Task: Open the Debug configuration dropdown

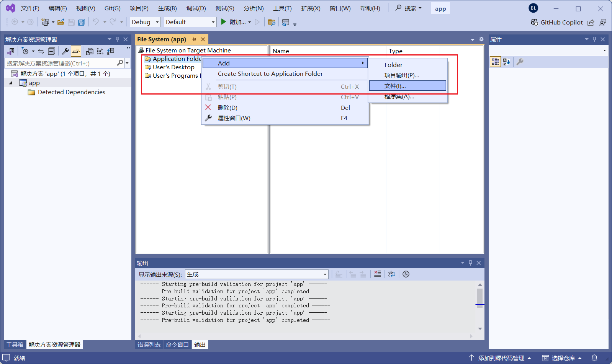Action: point(145,22)
